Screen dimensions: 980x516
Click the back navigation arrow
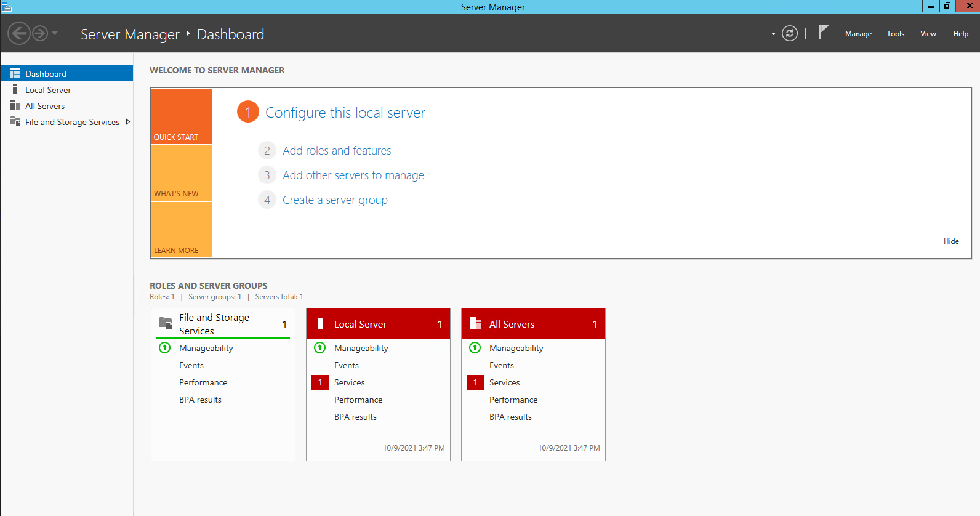point(19,33)
